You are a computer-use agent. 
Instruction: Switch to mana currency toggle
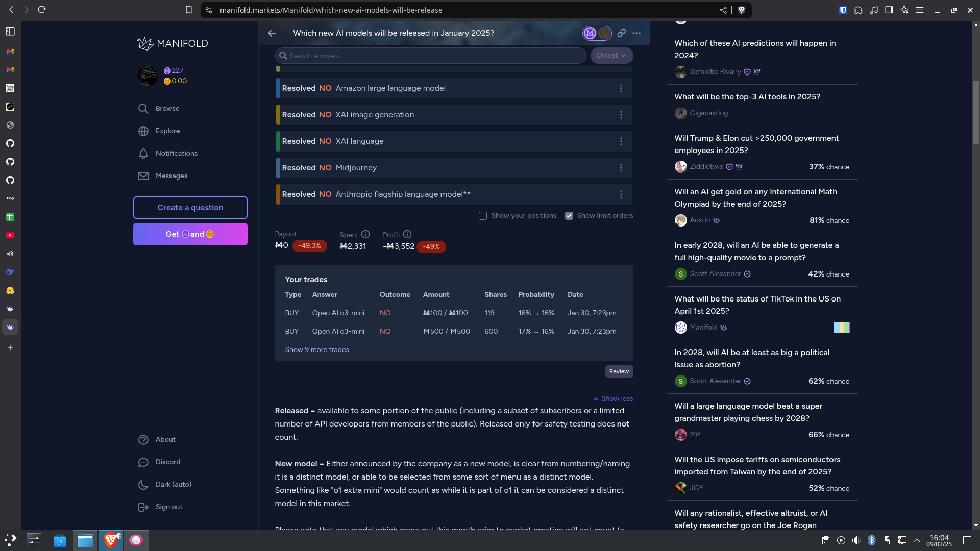[x=590, y=33]
